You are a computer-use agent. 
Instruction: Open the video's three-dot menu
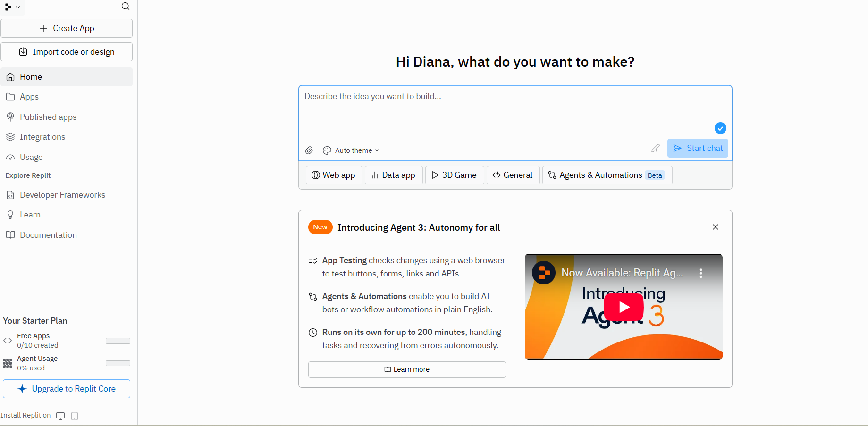(701, 273)
